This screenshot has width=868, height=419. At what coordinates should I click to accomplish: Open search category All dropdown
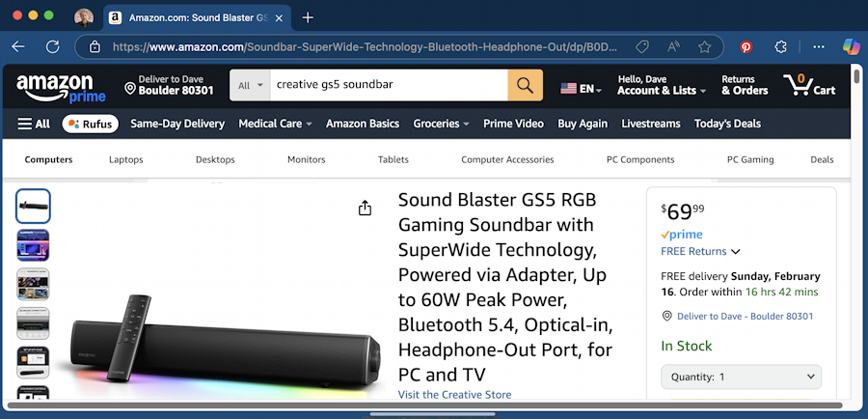250,85
